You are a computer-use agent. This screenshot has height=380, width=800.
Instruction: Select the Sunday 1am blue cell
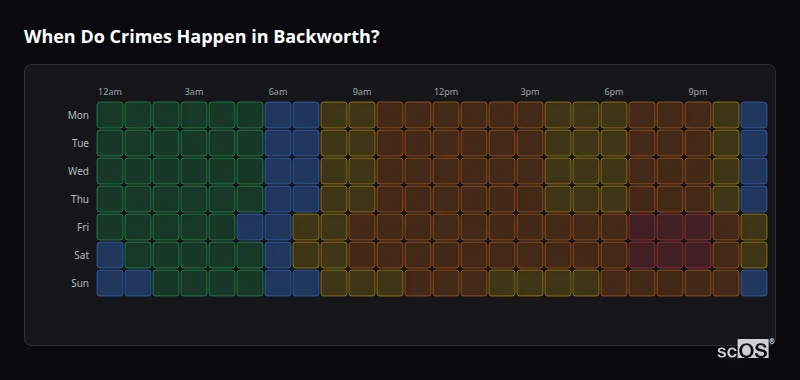tap(138, 283)
